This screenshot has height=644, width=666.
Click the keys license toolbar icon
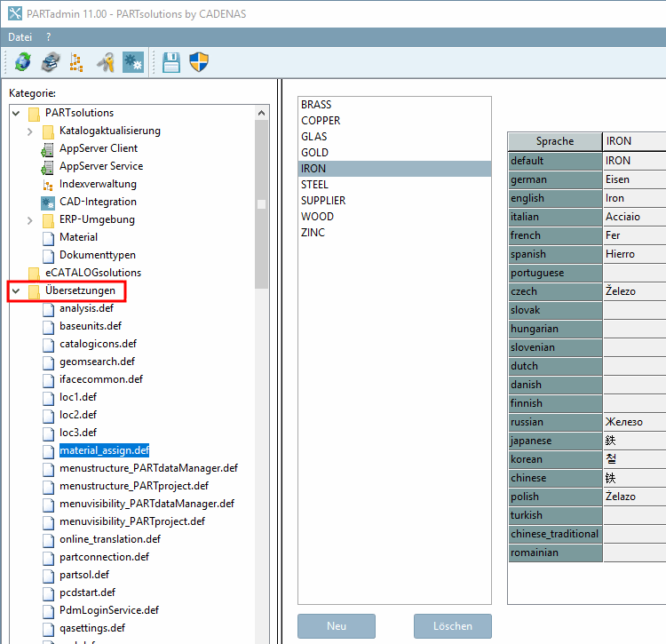point(106,61)
